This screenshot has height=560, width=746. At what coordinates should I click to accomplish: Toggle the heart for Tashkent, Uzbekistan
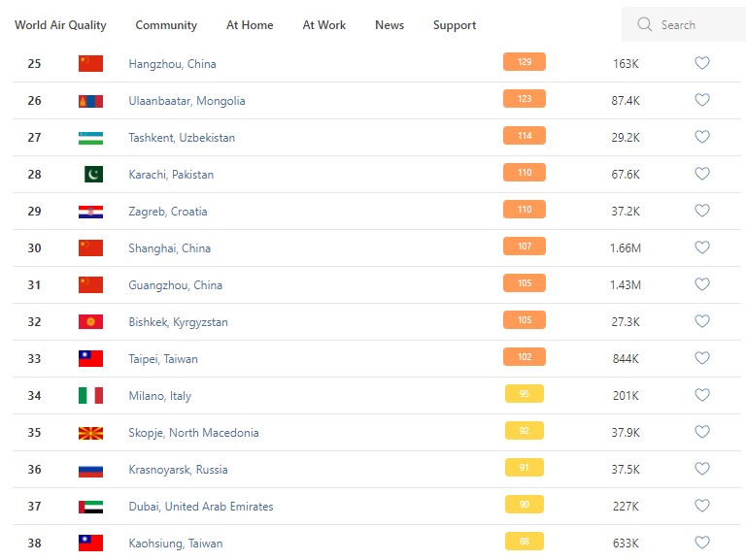pos(702,138)
